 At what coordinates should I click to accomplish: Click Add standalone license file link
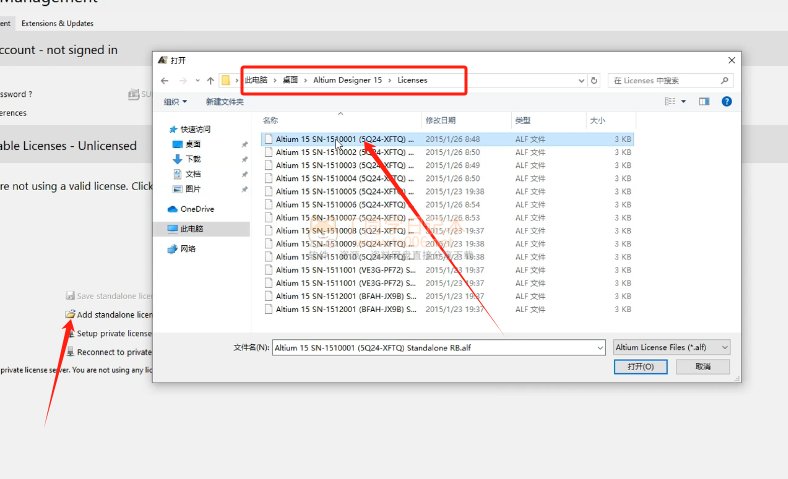(x=109, y=315)
